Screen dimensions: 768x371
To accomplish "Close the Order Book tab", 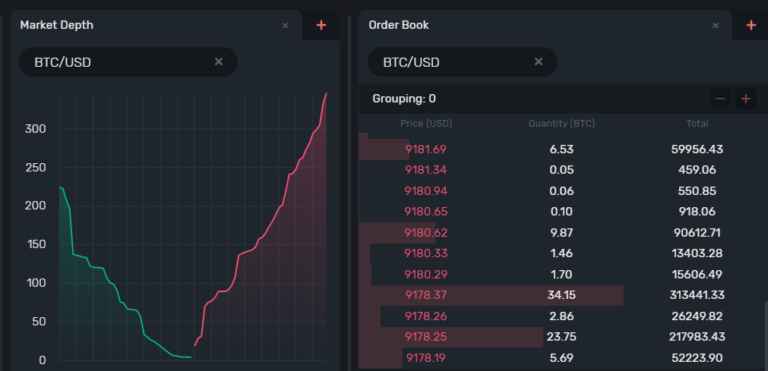I will (716, 25).
